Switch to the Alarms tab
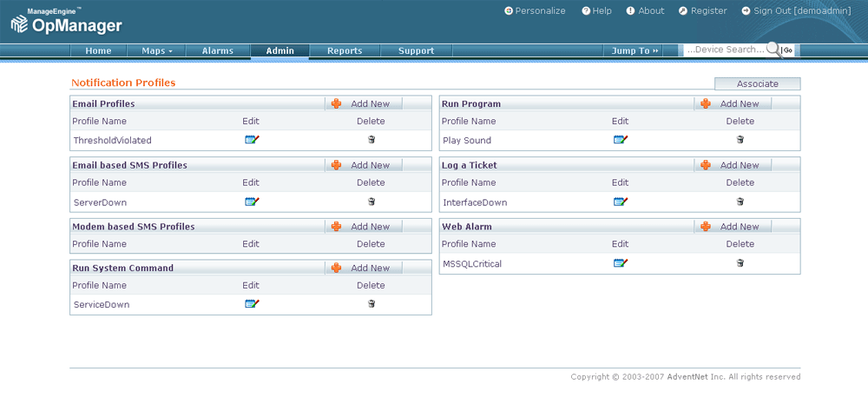868x398 pixels. coord(217,51)
